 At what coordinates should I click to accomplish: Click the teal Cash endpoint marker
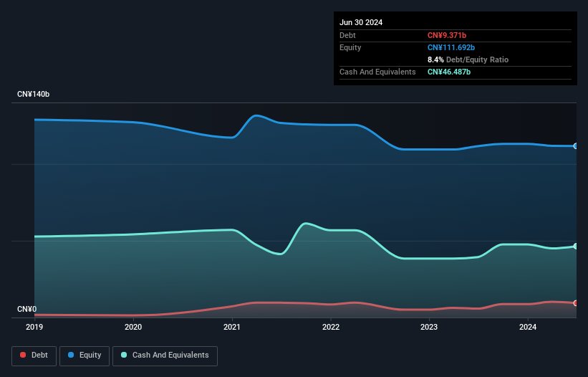(576, 246)
